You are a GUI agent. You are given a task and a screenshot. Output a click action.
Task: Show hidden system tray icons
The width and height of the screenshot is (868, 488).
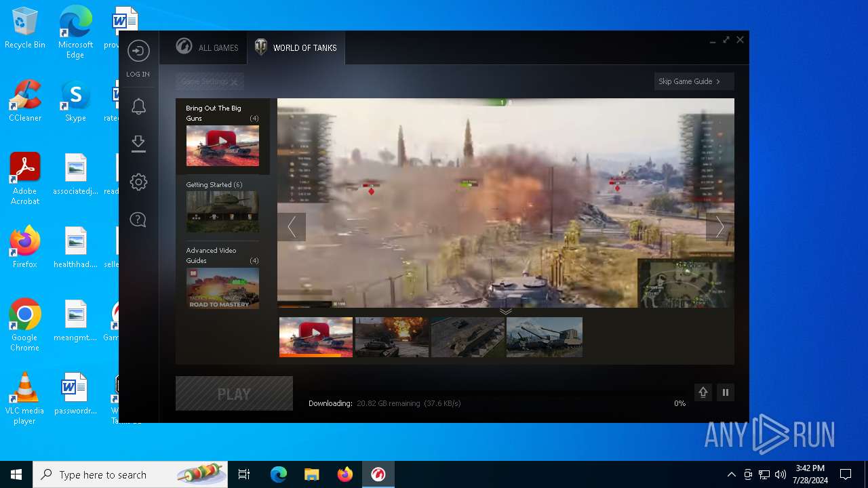(x=731, y=474)
